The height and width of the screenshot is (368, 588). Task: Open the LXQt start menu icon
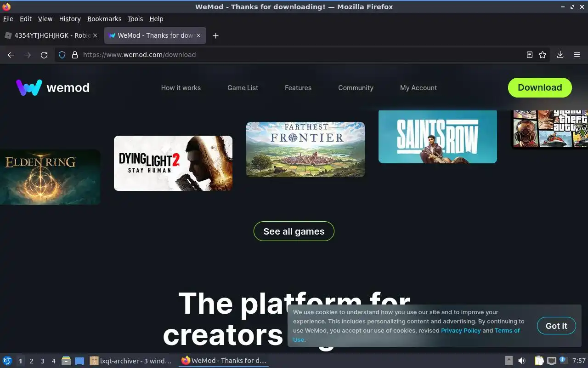[7, 361]
